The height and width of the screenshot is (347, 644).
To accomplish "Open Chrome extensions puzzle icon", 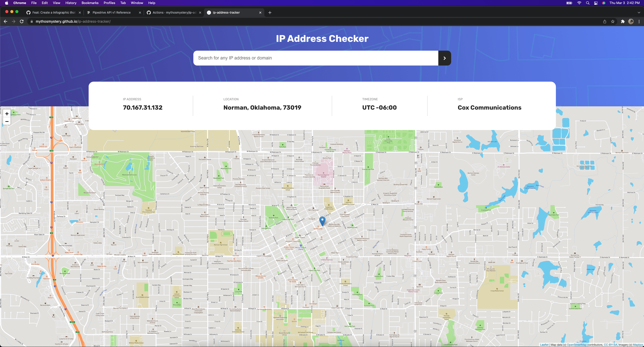I will (x=623, y=21).
